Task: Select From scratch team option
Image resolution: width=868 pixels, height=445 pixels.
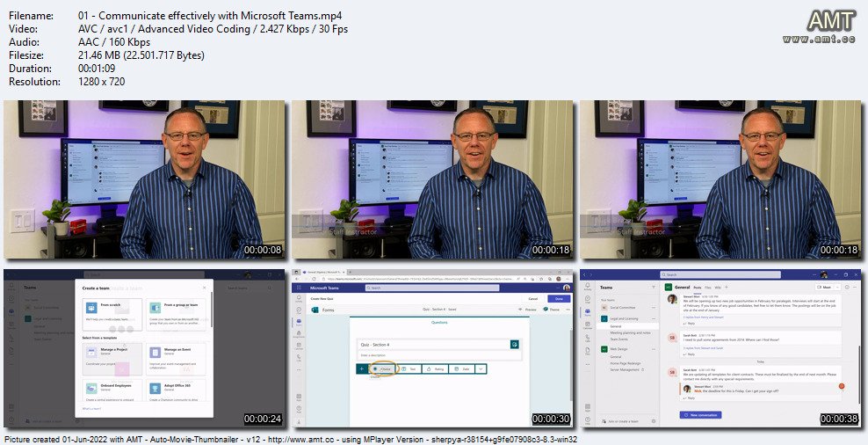Action: (x=112, y=315)
